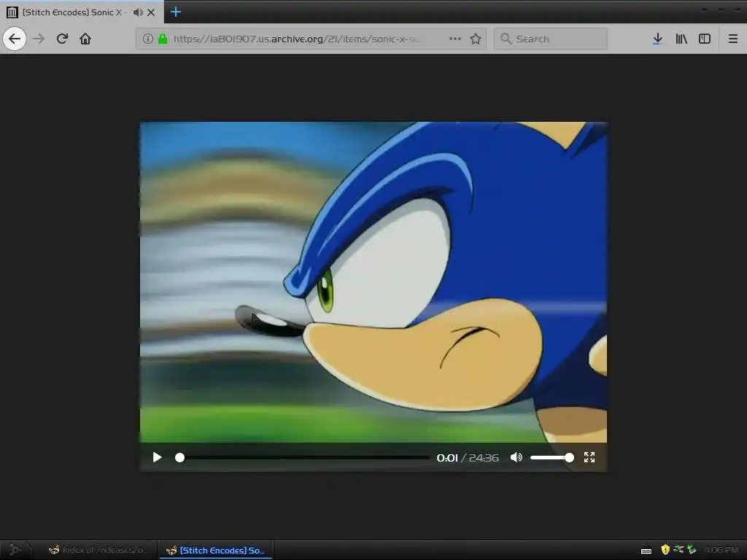Click the archive.org tab favicon
This screenshot has width=747, height=560.
click(12, 12)
